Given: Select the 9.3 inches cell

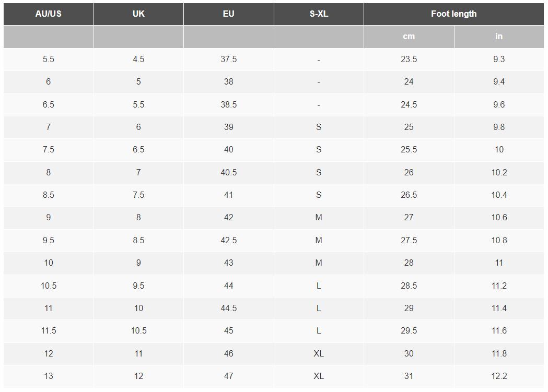Looking at the screenshot, I should [x=499, y=60].
